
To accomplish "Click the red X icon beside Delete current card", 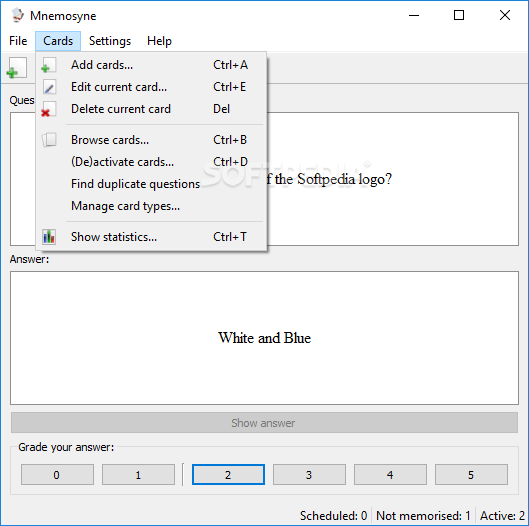I will [49, 109].
